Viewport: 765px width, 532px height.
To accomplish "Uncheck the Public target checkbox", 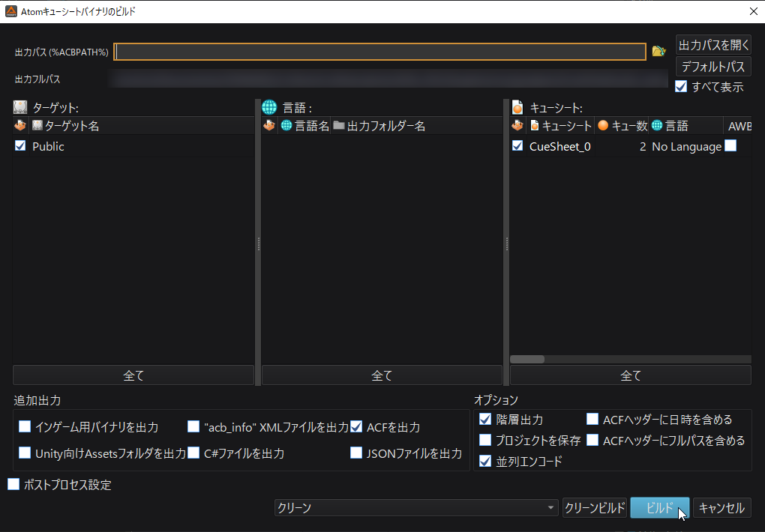I will click(20, 146).
